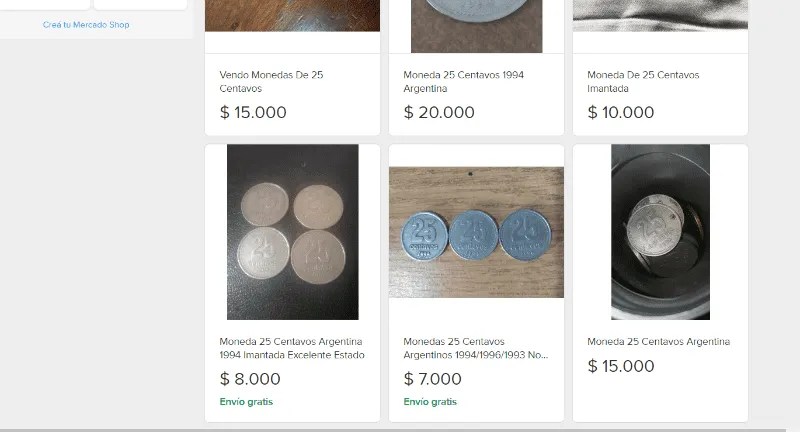Click the $ 7.000 price

point(433,379)
